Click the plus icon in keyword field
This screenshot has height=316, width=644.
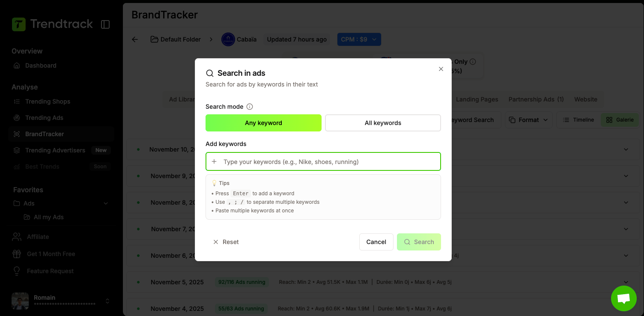click(x=215, y=161)
